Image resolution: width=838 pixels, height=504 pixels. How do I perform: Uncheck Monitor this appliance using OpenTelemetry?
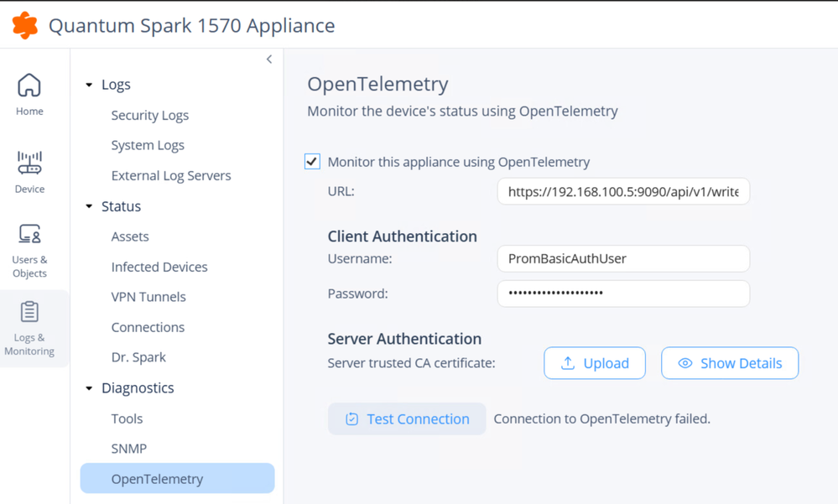click(312, 161)
